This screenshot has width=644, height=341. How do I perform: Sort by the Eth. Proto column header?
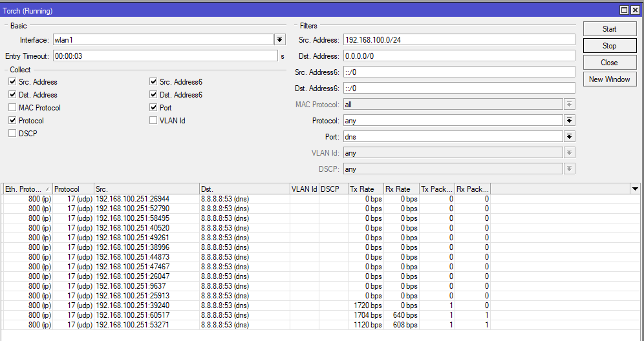(x=27, y=189)
